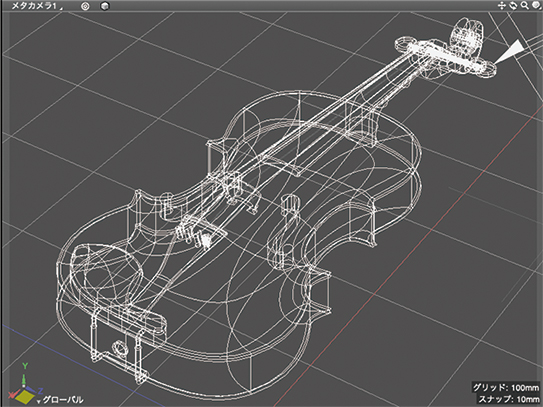Screen dimensions: 543x407
Task: Select the four-arrow pan view icon
Action: 502,5
